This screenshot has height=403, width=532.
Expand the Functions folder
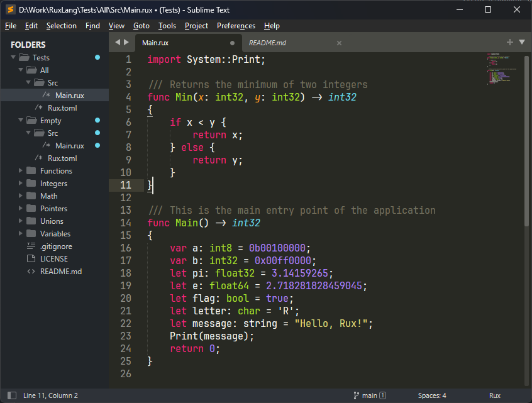pos(21,170)
